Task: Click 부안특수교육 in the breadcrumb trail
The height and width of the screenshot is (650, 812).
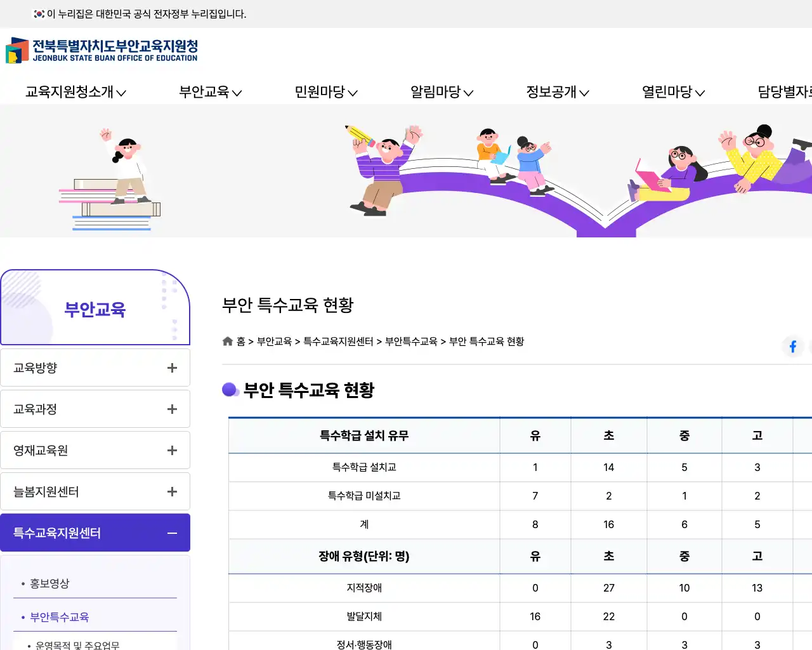Action: 411,342
